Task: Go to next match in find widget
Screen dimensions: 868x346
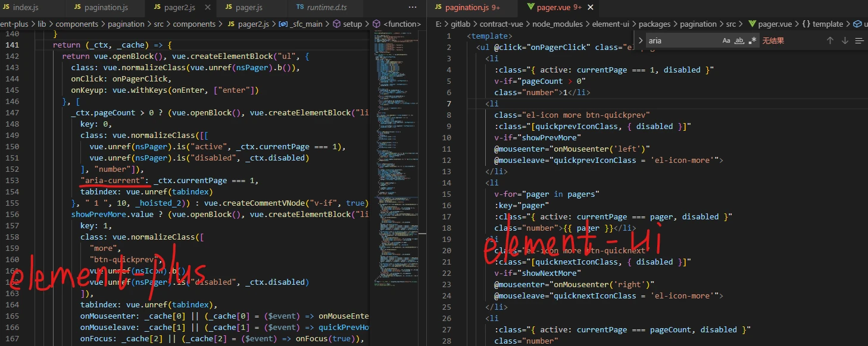Action: coord(844,40)
